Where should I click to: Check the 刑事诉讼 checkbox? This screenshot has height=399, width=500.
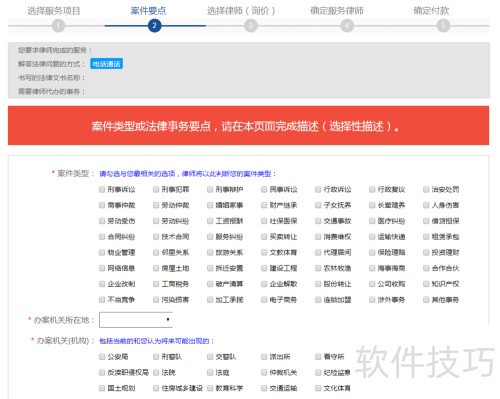coord(102,189)
